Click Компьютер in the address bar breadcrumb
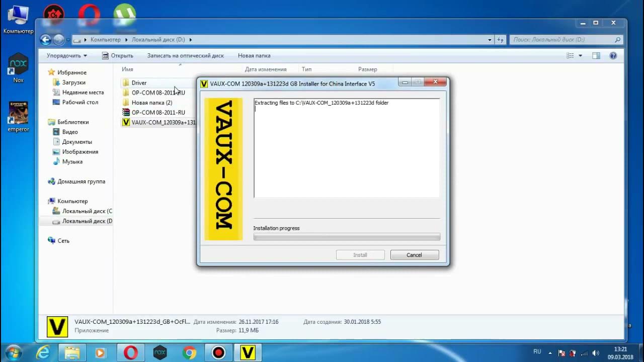 click(x=106, y=40)
